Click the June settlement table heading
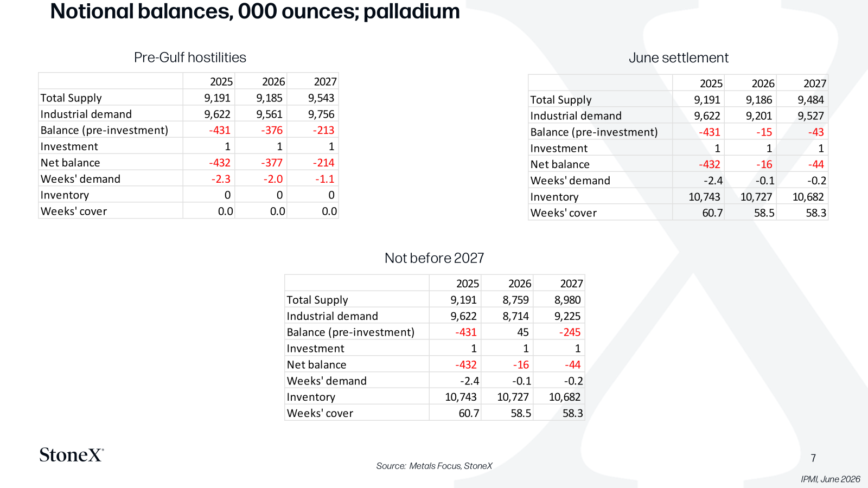The image size is (868, 488). point(679,57)
